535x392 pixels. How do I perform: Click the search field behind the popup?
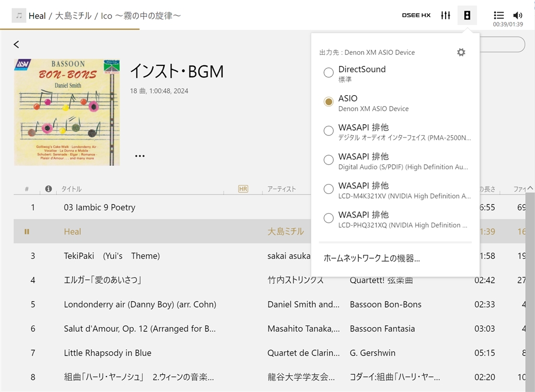[x=502, y=44]
